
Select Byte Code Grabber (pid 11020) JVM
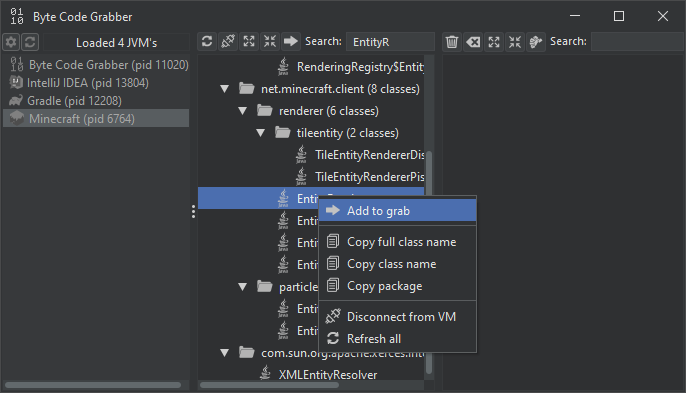96,65
